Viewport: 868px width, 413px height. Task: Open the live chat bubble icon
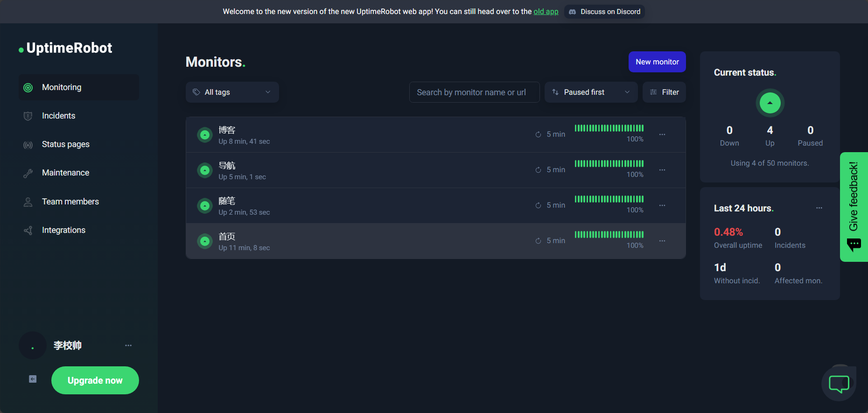tap(839, 384)
